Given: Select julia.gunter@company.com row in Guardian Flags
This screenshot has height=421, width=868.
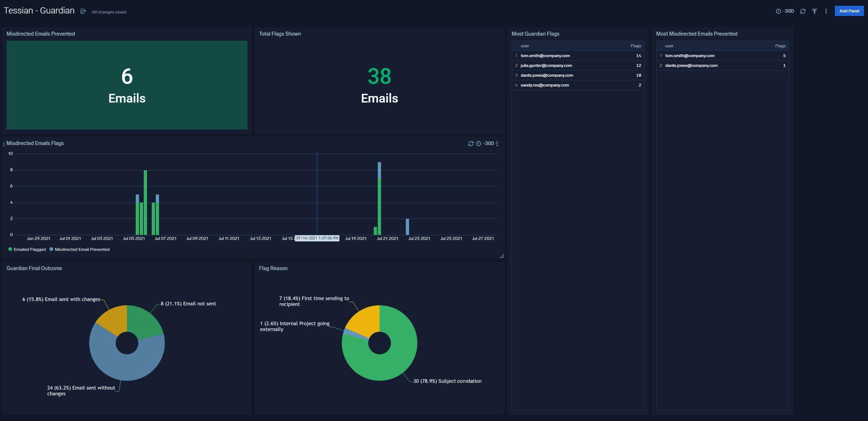Looking at the screenshot, I should click(x=546, y=65).
